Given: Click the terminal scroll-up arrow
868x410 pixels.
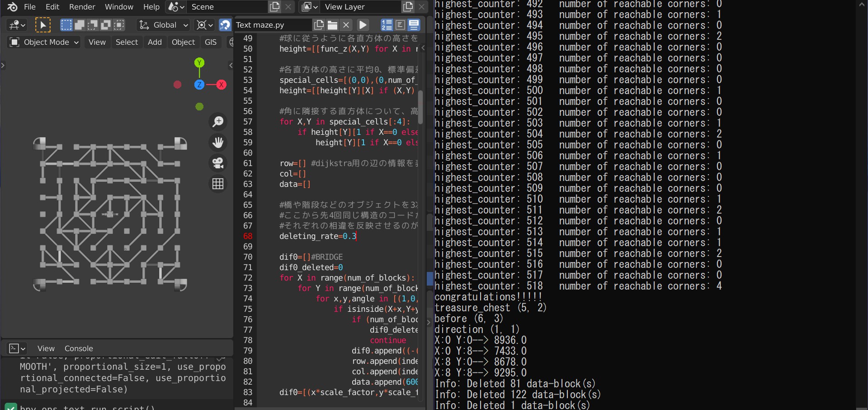Looking at the screenshot, I should (862, 5).
